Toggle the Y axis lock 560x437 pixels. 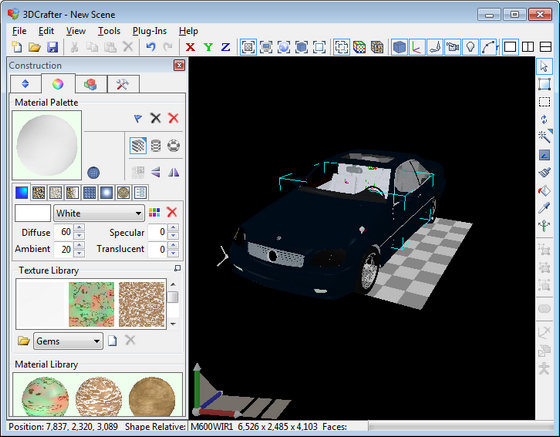208,47
